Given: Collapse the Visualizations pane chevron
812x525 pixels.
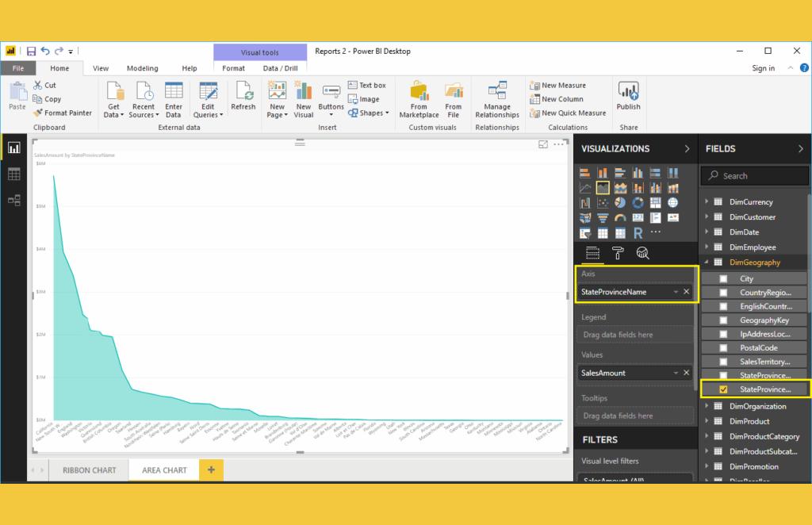Looking at the screenshot, I should click(688, 148).
